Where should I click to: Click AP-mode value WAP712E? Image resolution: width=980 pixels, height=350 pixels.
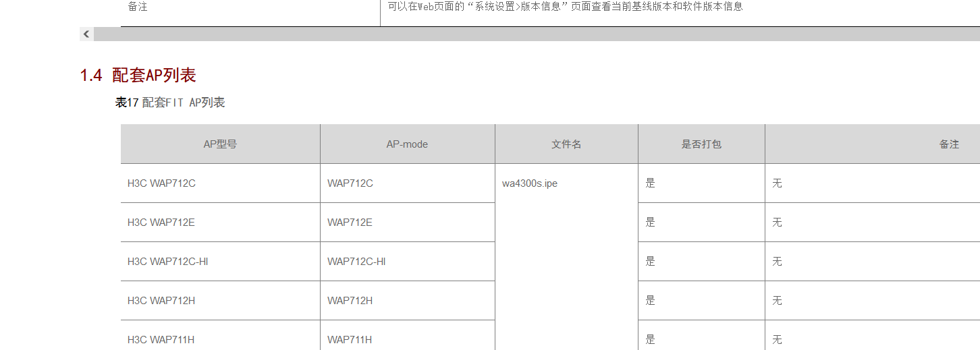pyautogui.click(x=350, y=223)
